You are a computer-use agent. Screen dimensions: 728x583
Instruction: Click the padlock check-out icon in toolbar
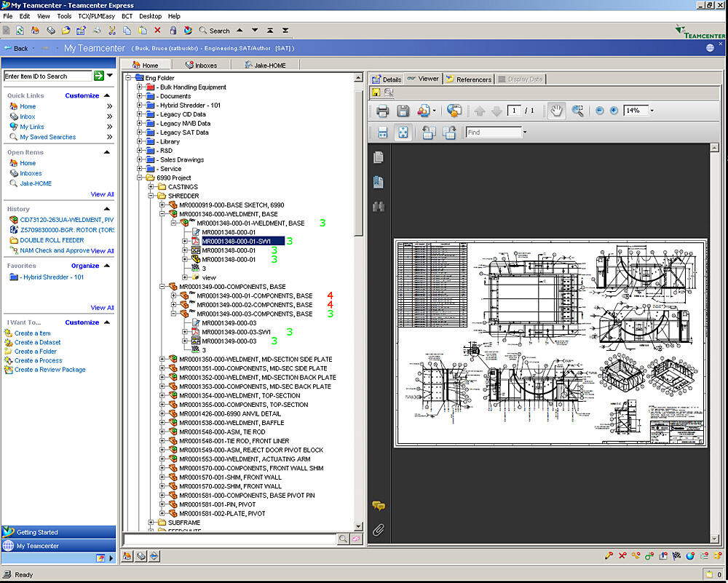173,31
